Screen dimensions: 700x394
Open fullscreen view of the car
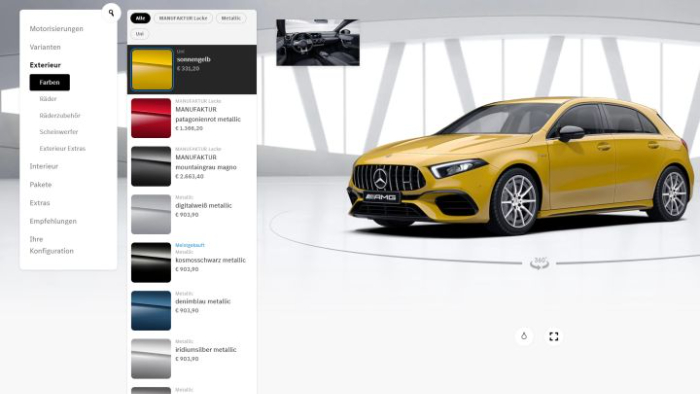554,336
